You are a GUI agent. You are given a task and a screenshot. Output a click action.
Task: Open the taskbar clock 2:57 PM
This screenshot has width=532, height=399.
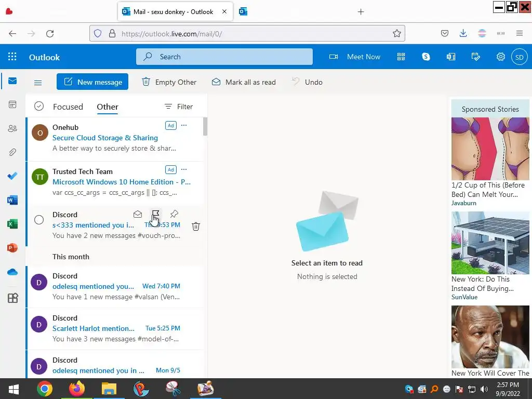point(508,389)
